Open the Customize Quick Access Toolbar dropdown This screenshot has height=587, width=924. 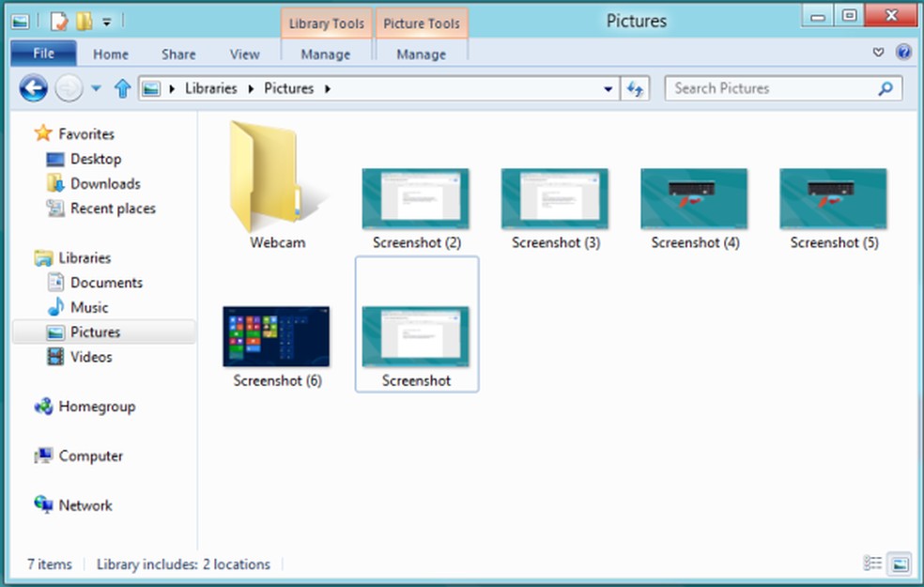point(106,21)
